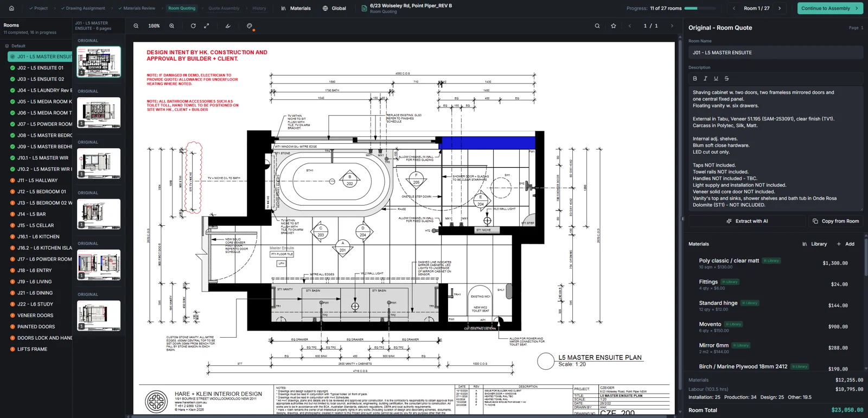
Task: Collapse the Default rooms group
Action: coord(19,46)
